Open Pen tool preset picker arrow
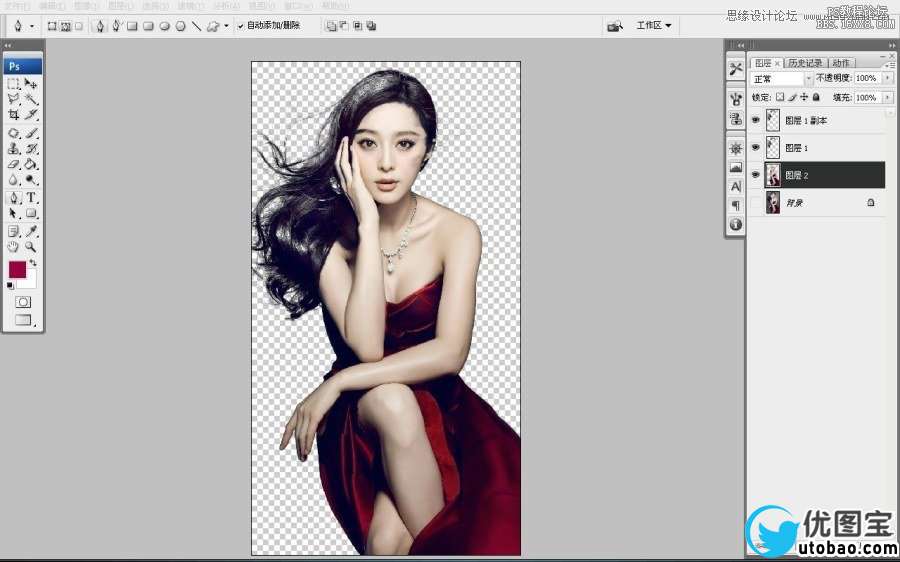 pyautogui.click(x=32, y=26)
